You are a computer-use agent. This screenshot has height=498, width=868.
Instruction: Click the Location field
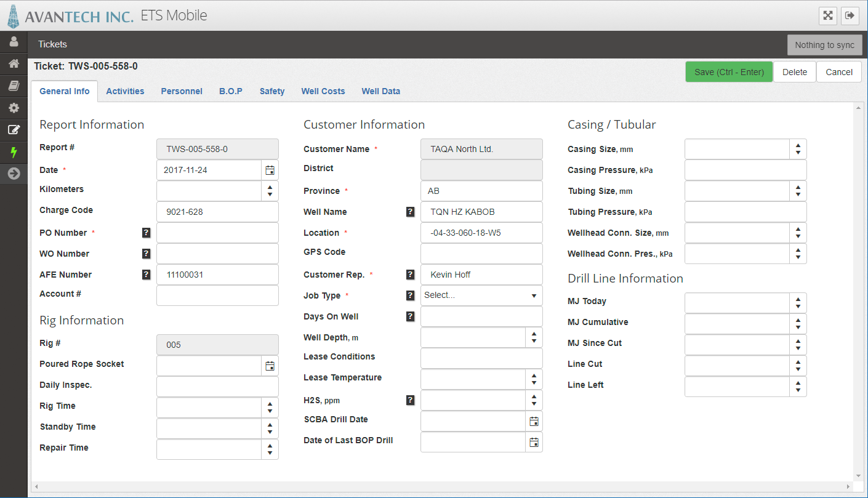[x=481, y=233]
